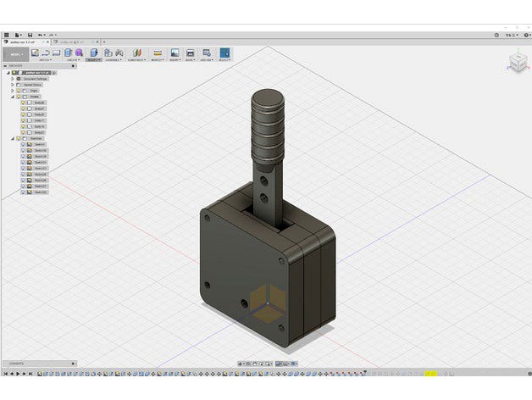Screen dimensions: 532x400
Task: Pin the Browser panel with its dot
Action: point(73,66)
